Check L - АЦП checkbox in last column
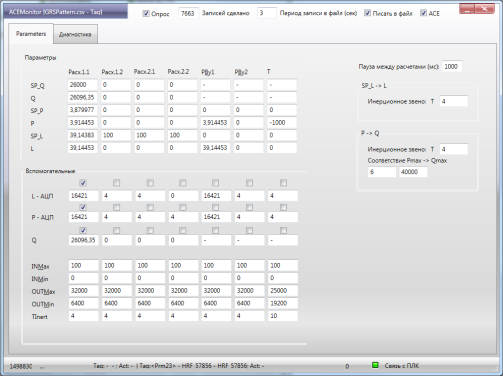The image size is (503, 376). (283, 183)
